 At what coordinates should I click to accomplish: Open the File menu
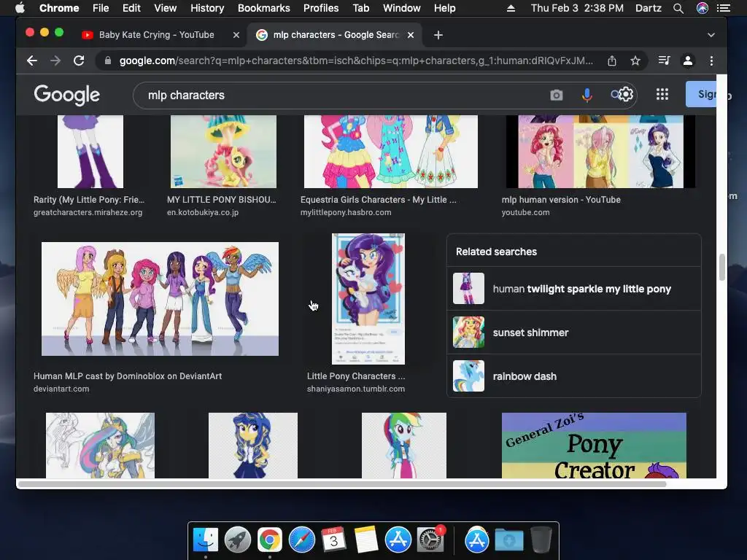point(101,8)
